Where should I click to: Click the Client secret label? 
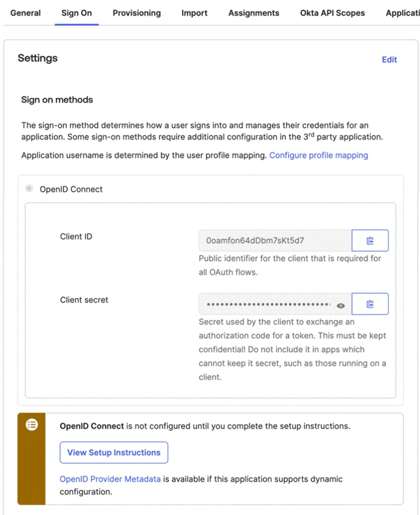pos(84,300)
